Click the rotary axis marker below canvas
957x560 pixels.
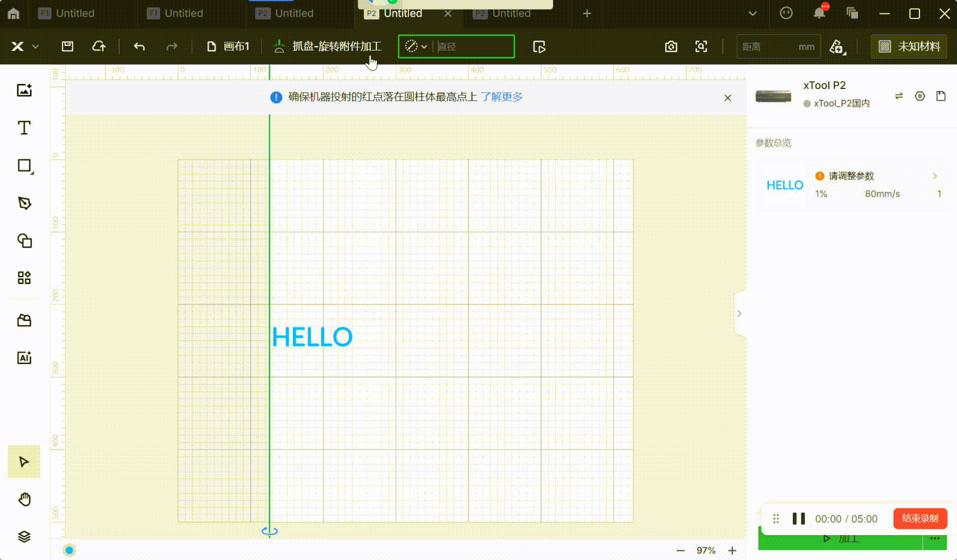click(270, 531)
